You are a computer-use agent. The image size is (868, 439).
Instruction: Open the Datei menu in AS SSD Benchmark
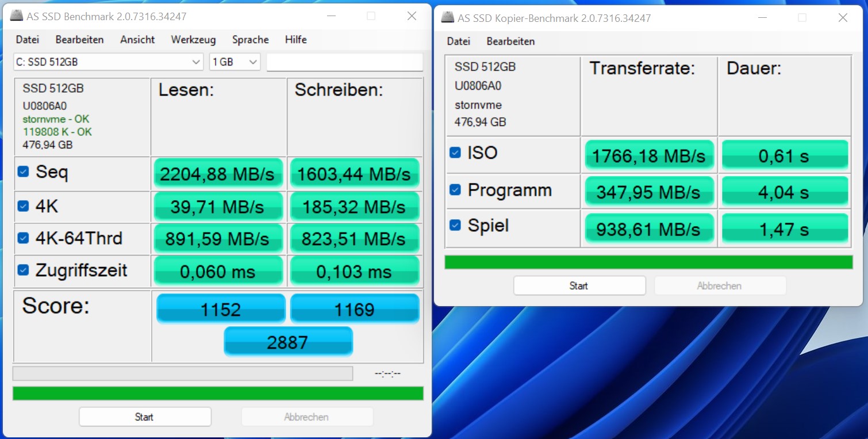28,40
